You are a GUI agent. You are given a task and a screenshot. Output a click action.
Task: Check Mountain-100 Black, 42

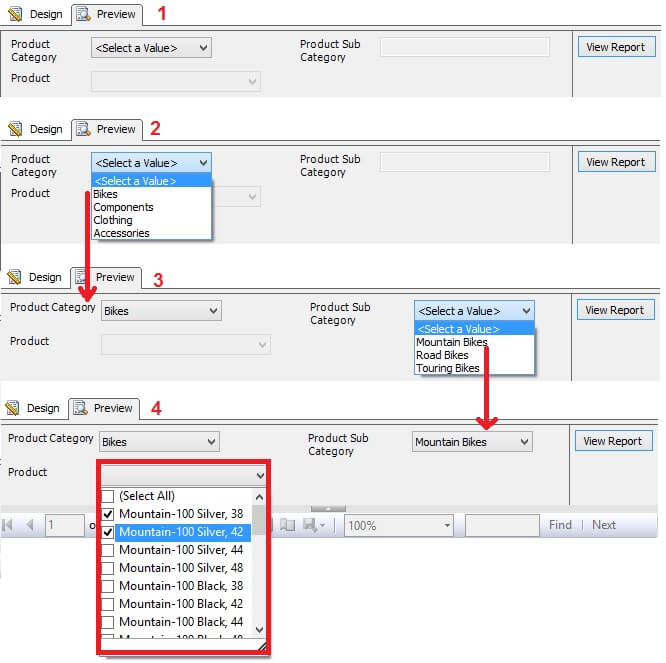click(x=108, y=604)
